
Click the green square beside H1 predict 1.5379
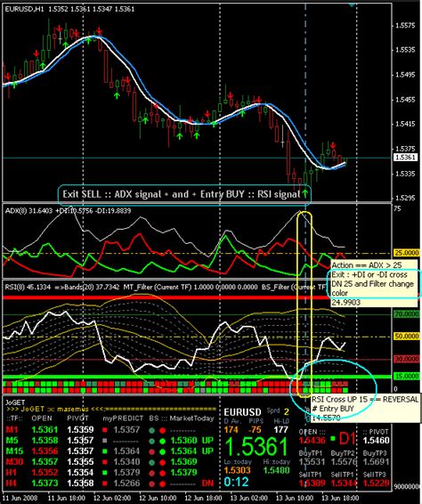(x=105, y=473)
